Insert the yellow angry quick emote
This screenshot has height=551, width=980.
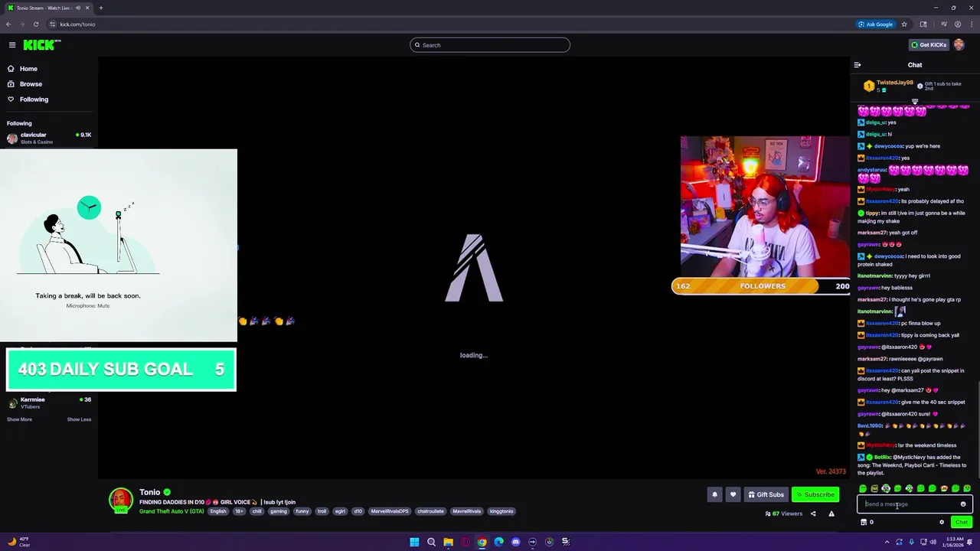874,488
